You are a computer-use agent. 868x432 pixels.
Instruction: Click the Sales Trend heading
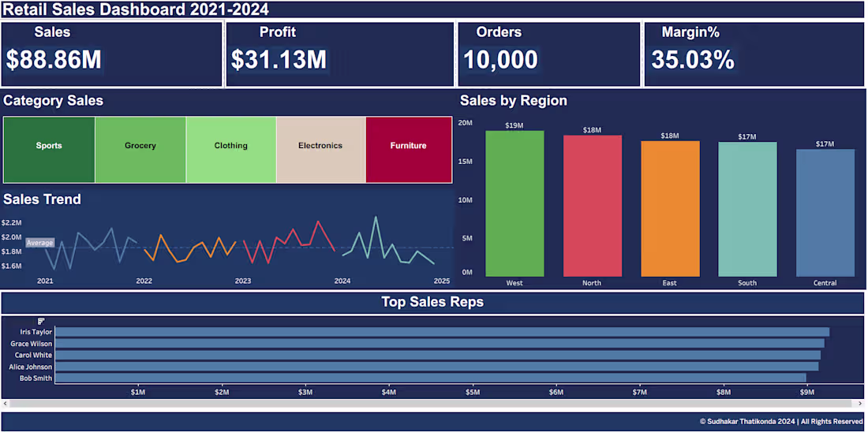(x=42, y=199)
